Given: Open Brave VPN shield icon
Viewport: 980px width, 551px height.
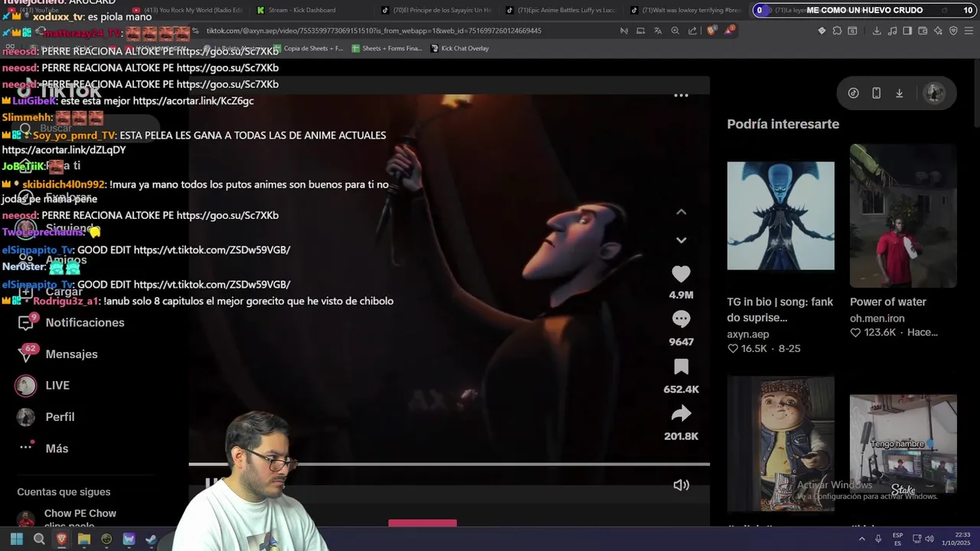Looking at the screenshot, I should [x=953, y=31].
